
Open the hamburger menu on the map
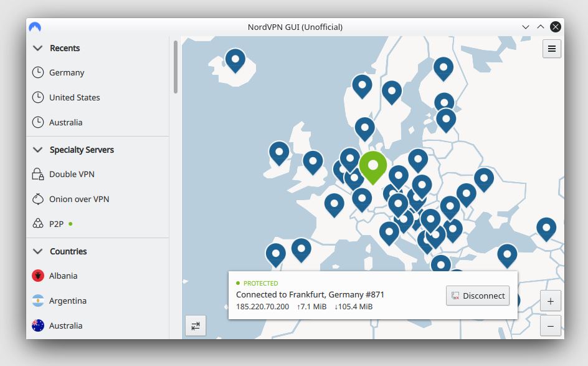tap(552, 49)
